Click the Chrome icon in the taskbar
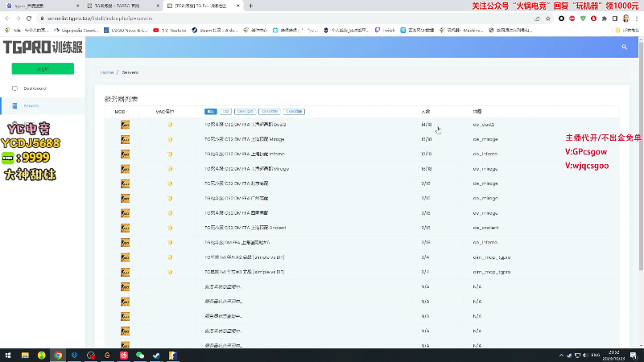 coord(58,356)
